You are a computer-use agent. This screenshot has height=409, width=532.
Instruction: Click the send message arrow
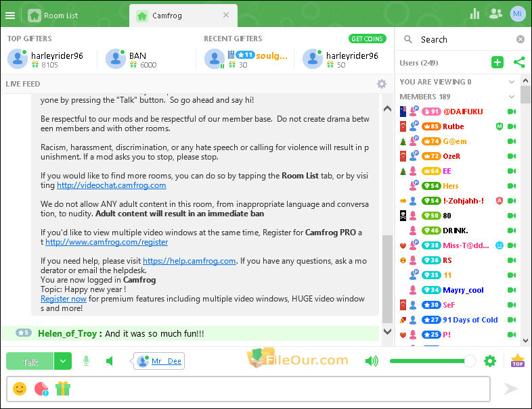pyautogui.click(x=510, y=389)
